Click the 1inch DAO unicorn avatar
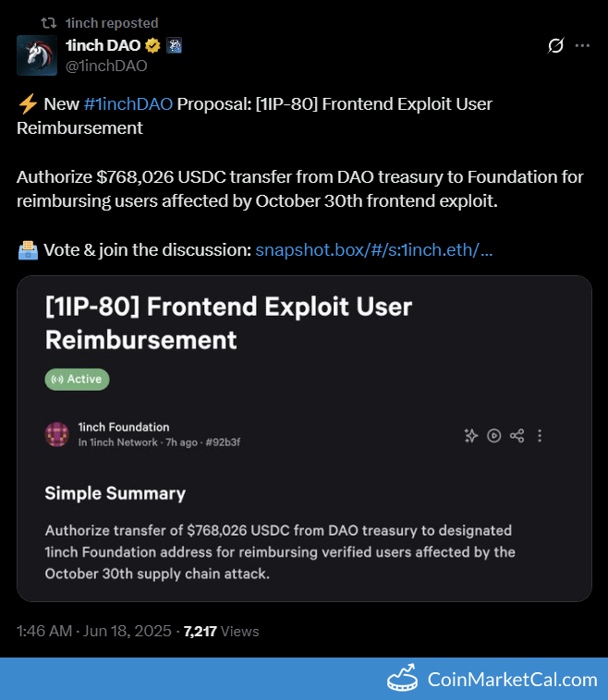The image size is (608, 700). (x=37, y=55)
